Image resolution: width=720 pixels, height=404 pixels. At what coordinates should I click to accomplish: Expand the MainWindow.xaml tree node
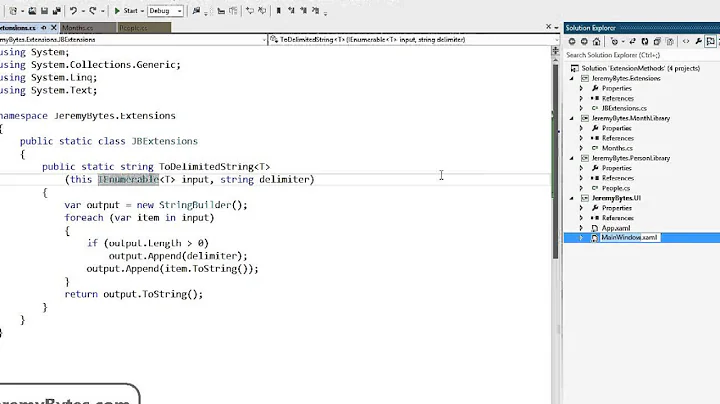581,238
